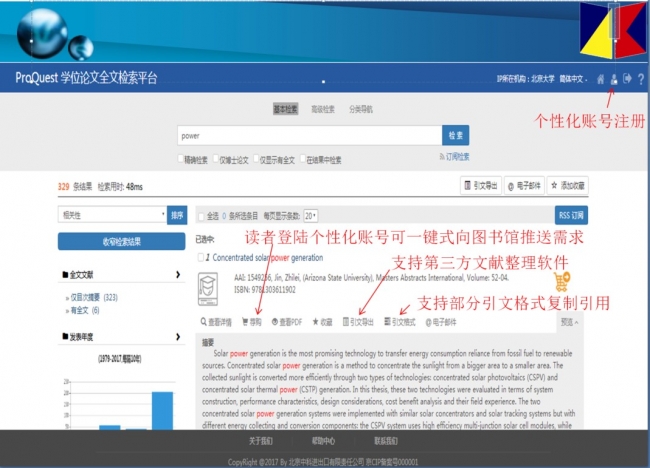Tick the checkbox beside result 1
Viewport: 650px width, 468px height.
tap(201, 257)
